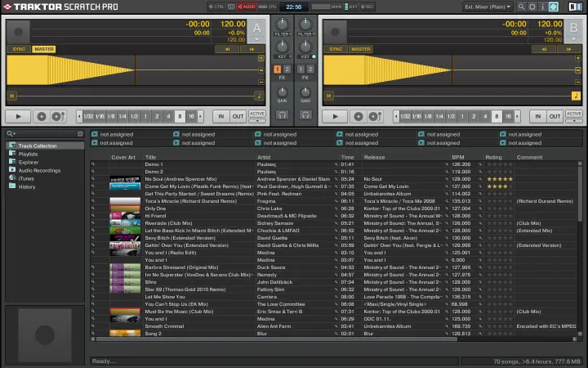588x368 pixels.
Task: Click the Audio Recordings icon in browser tree
Action: tap(11, 170)
